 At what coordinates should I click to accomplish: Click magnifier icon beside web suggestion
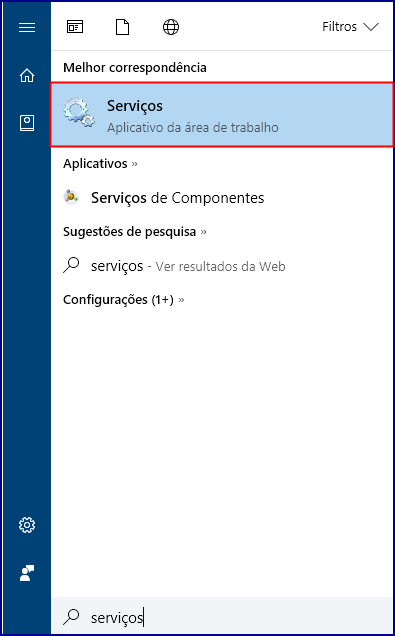[x=71, y=266]
